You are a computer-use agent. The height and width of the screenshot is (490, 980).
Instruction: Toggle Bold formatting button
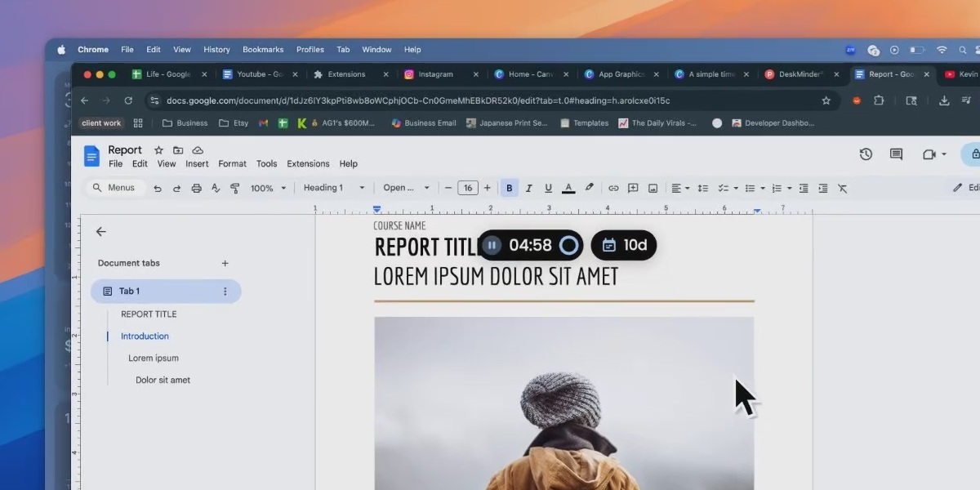coord(509,188)
